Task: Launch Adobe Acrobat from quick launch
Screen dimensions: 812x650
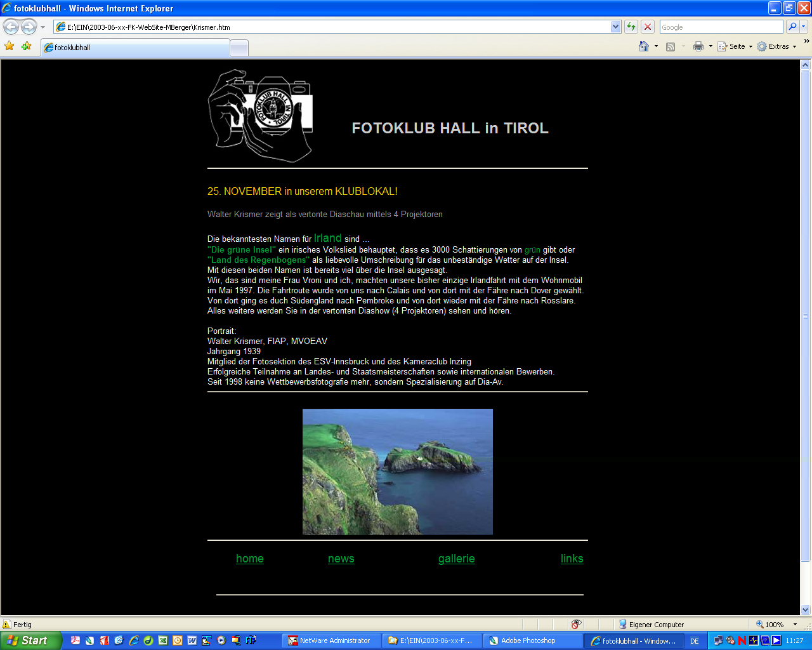Action: pyautogui.click(x=75, y=640)
